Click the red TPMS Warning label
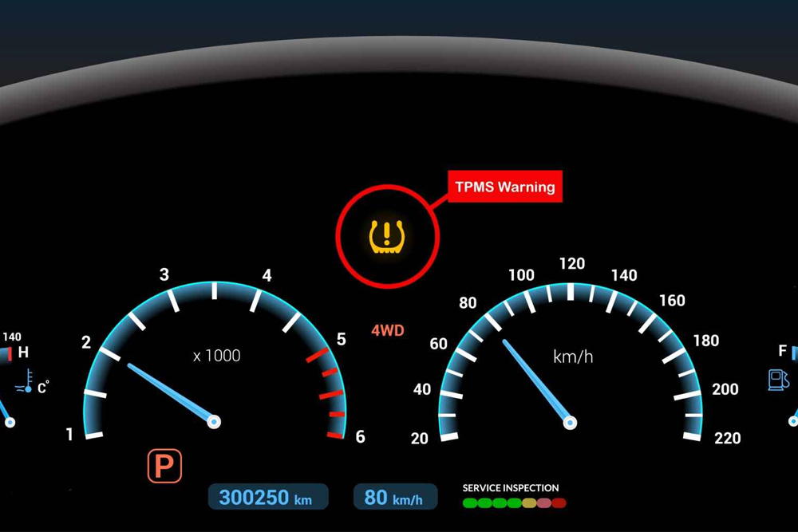 pyautogui.click(x=504, y=187)
